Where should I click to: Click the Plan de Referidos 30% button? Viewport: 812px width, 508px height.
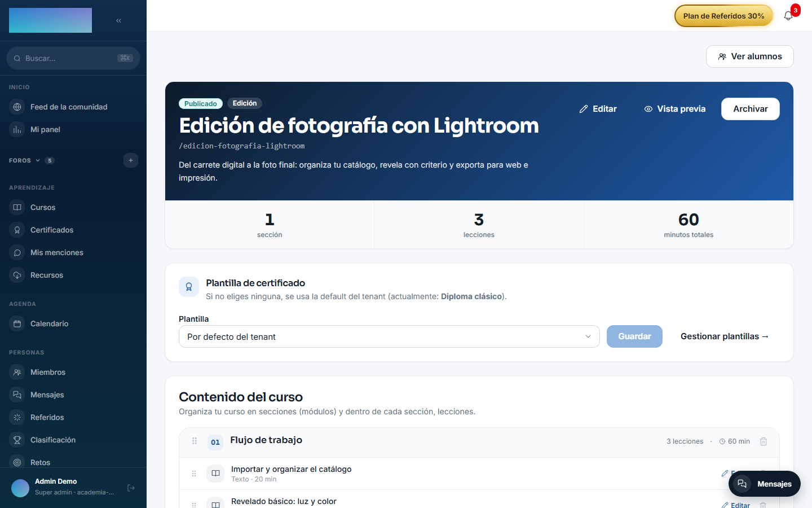(x=723, y=16)
